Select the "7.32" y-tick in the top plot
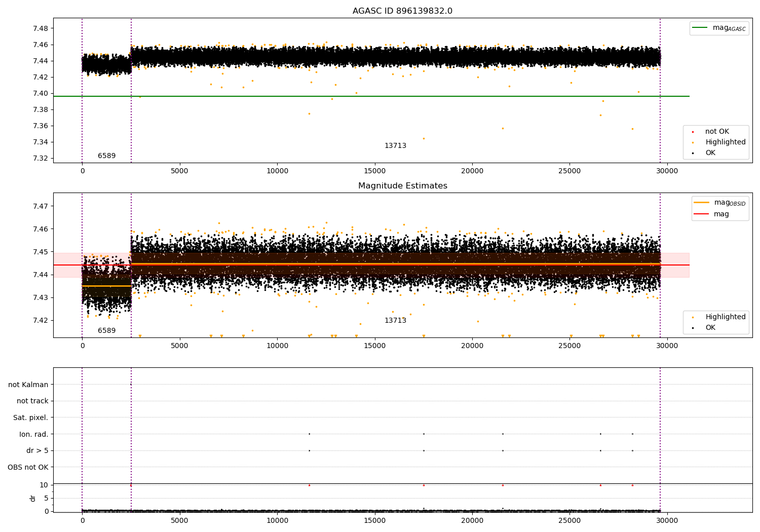Screen dimensions: 760x532 tap(40, 158)
